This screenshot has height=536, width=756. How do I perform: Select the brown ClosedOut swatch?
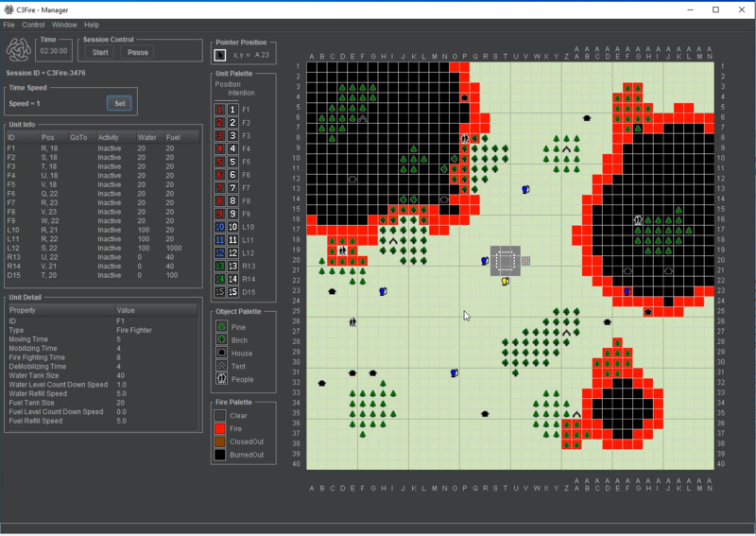(220, 441)
